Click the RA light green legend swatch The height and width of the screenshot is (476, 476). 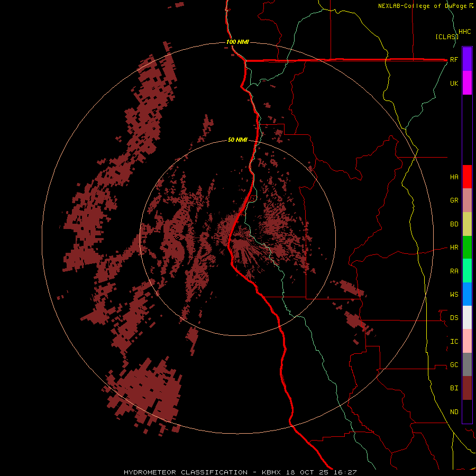click(467, 271)
